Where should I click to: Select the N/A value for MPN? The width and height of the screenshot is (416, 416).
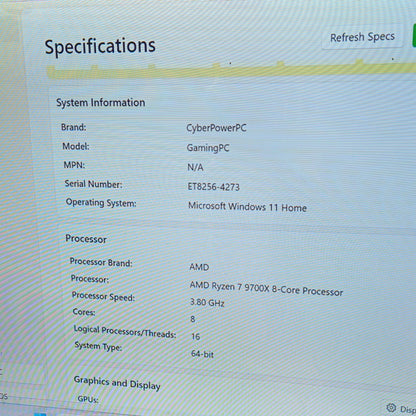coord(195,167)
